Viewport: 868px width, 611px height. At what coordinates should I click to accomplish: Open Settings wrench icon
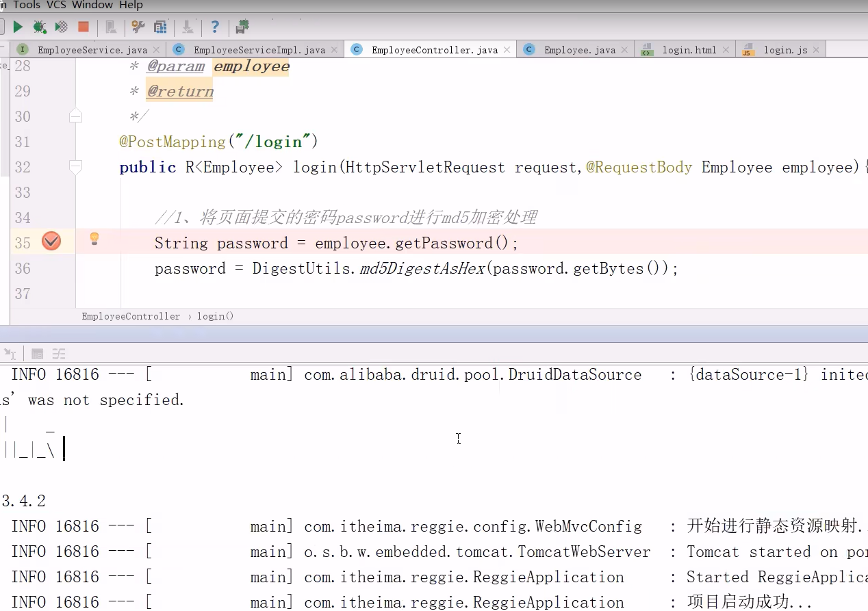coord(138,27)
